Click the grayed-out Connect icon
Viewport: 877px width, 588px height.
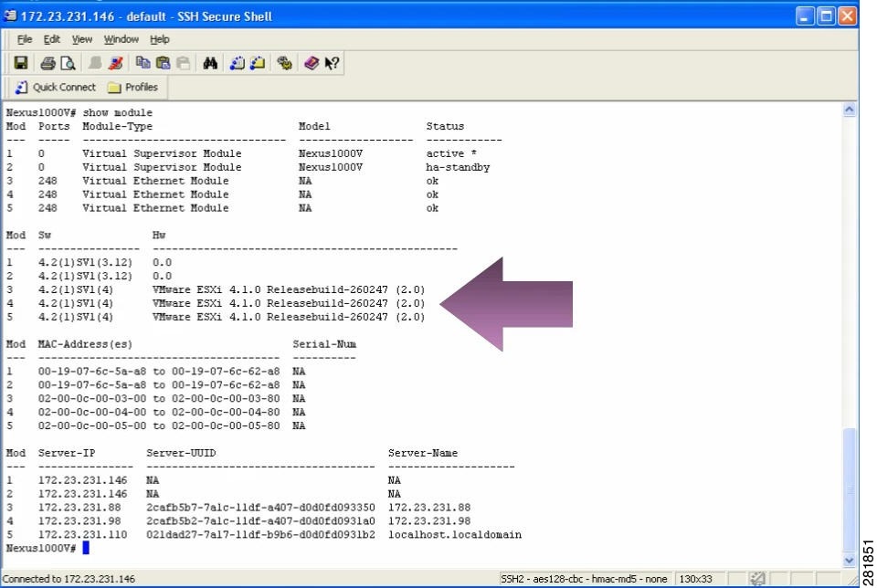[x=95, y=63]
